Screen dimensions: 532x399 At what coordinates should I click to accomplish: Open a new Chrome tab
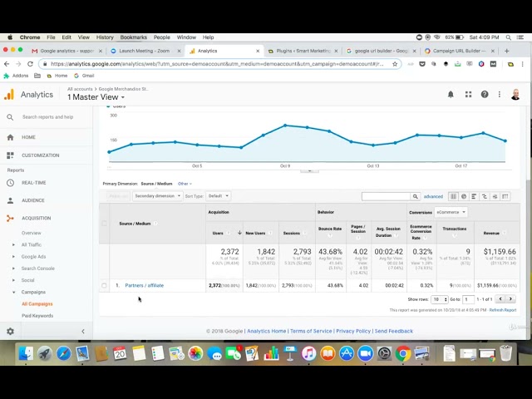click(506, 51)
